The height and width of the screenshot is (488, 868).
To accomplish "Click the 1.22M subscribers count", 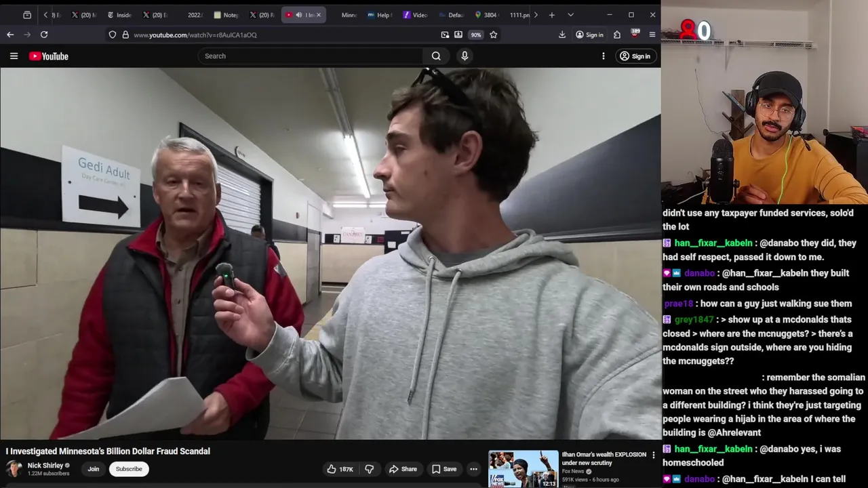I will (x=48, y=474).
